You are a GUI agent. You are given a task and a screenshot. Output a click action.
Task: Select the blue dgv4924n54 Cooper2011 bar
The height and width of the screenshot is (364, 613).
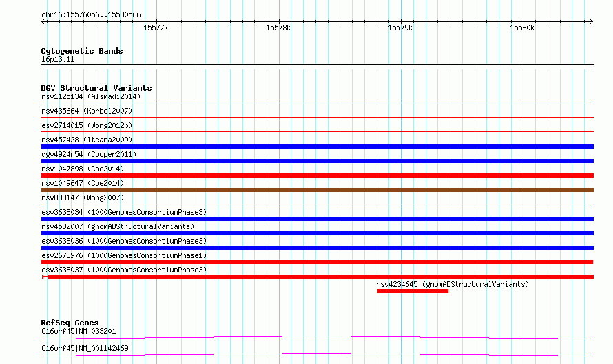click(317, 161)
